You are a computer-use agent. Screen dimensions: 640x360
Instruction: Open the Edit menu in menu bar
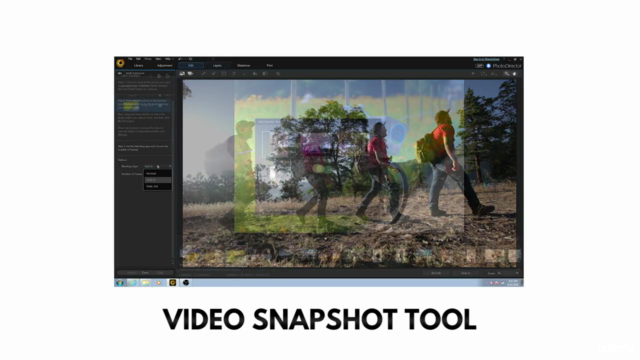[x=138, y=59]
